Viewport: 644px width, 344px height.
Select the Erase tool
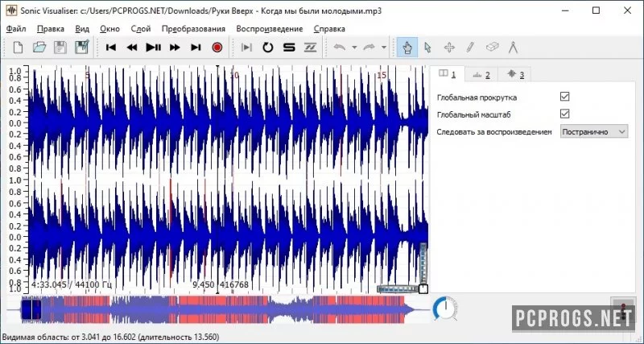tap(492, 48)
